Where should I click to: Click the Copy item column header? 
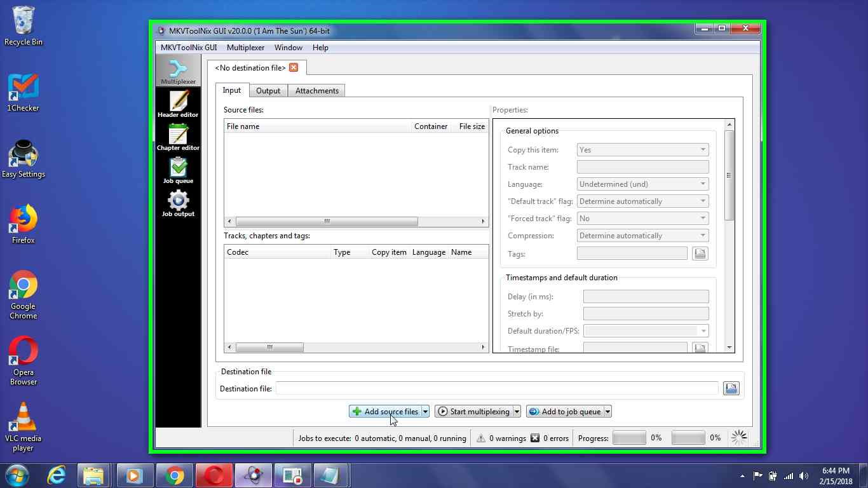[389, 252]
